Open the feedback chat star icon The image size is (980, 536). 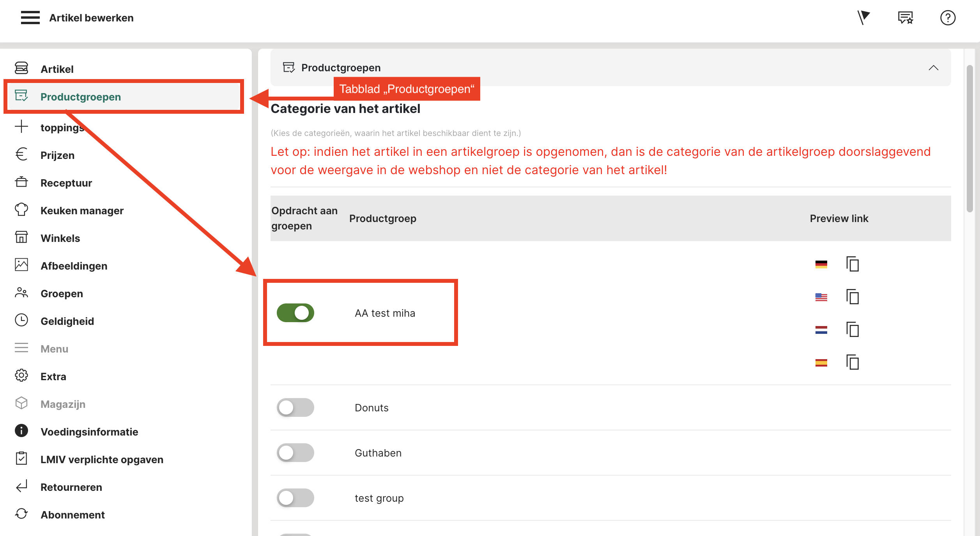[905, 18]
